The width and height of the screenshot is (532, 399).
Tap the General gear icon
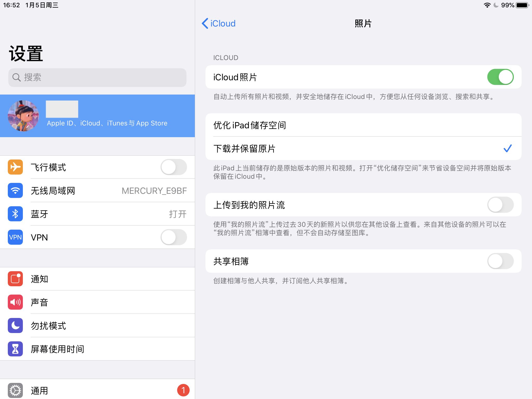[x=15, y=390]
